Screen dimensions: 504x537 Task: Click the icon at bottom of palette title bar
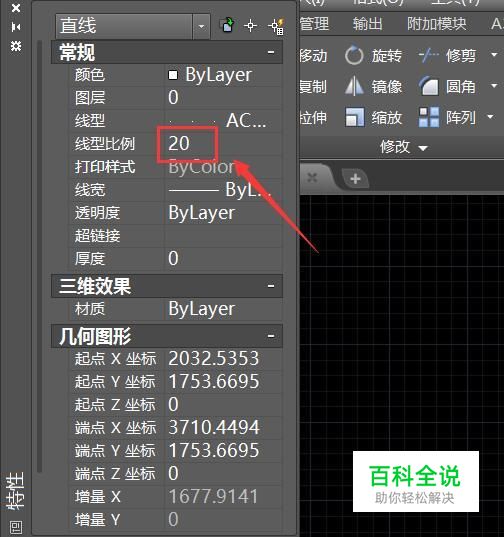pos(16,527)
